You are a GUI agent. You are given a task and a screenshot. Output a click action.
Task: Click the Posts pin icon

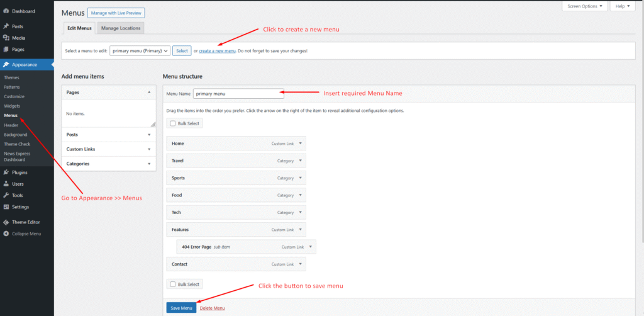click(6, 26)
